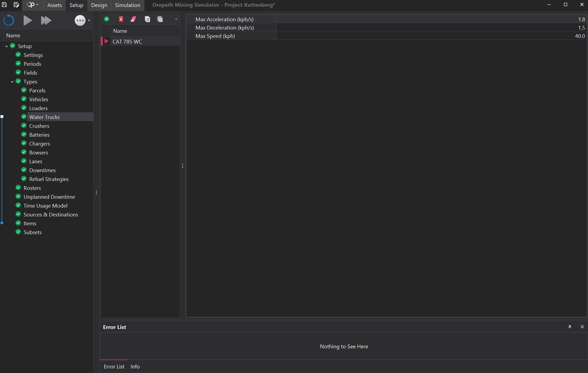Start the simulation with the play button
This screenshot has width=588, height=373.
[x=27, y=20]
